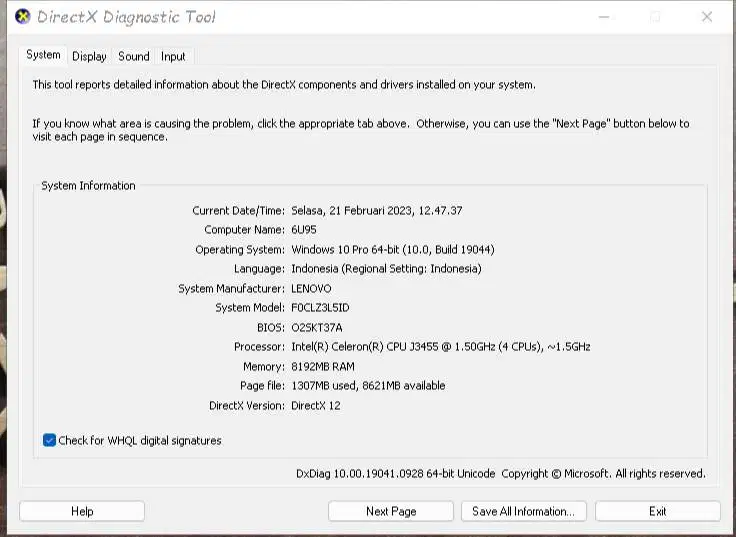The height and width of the screenshot is (537, 736).
Task: Select the date text 'Selasa, 21 Februari 2023'
Action: (x=351, y=211)
